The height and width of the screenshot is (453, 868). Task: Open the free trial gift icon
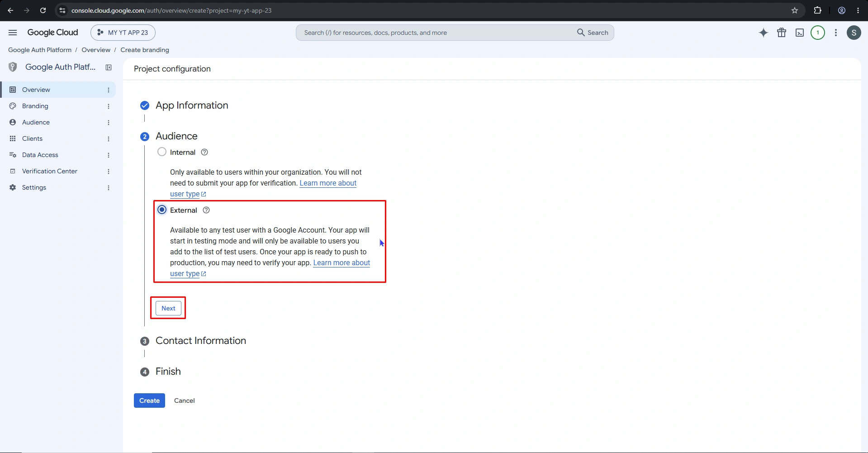pyautogui.click(x=782, y=33)
